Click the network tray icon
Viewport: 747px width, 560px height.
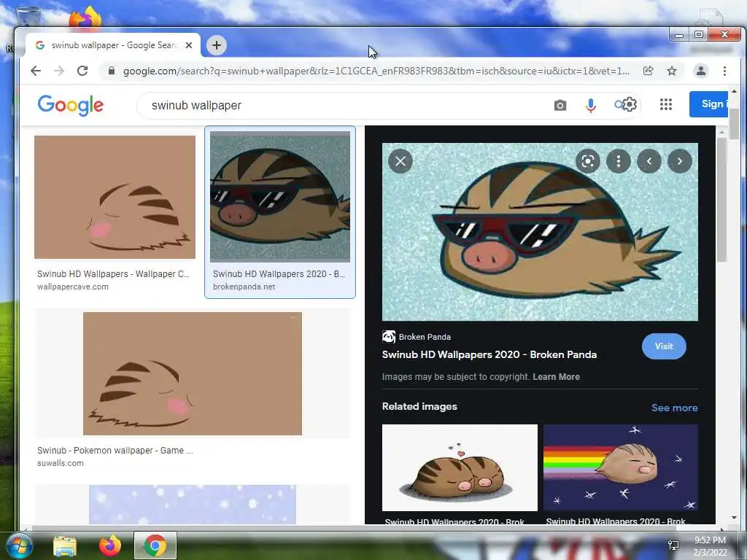[673, 545]
